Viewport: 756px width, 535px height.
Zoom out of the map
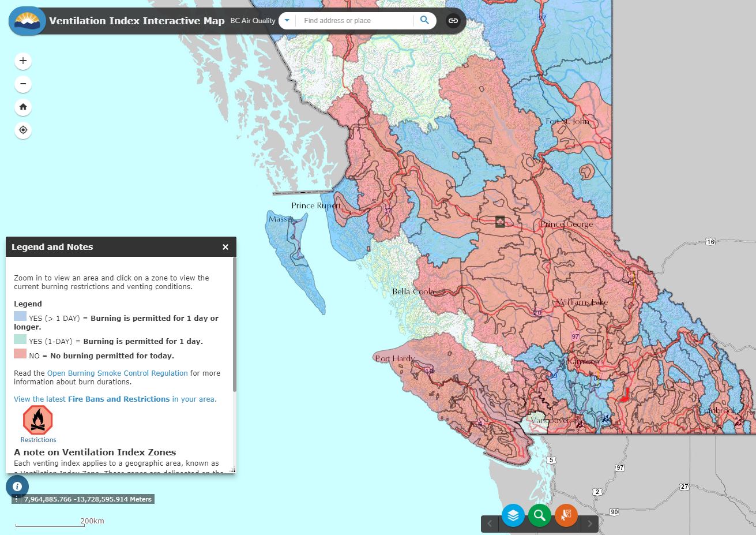(23, 84)
